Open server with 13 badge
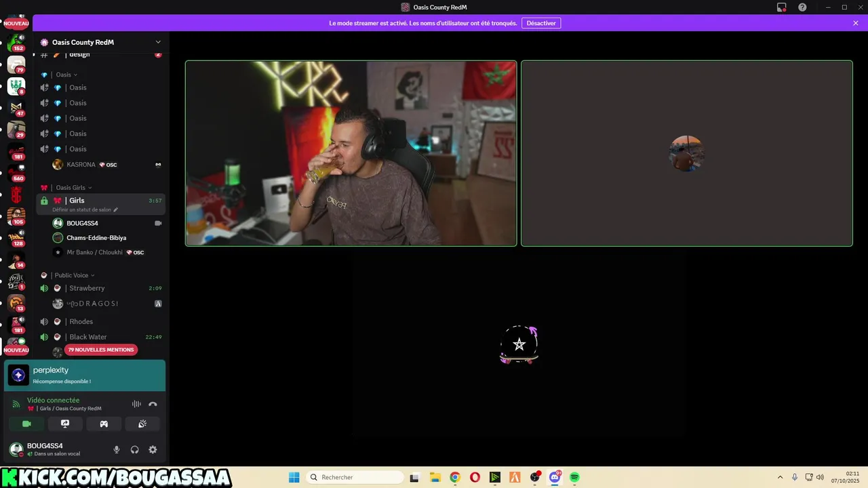Image resolution: width=868 pixels, height=488 pixels. click(x=16, y=303)
